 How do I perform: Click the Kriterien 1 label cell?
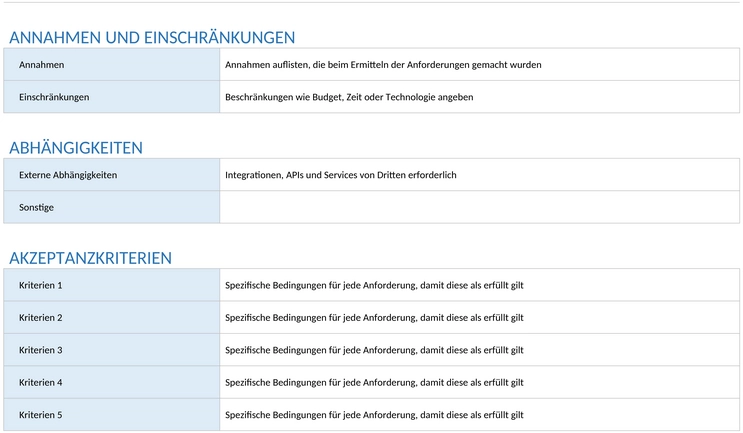(x=111, y=285)
